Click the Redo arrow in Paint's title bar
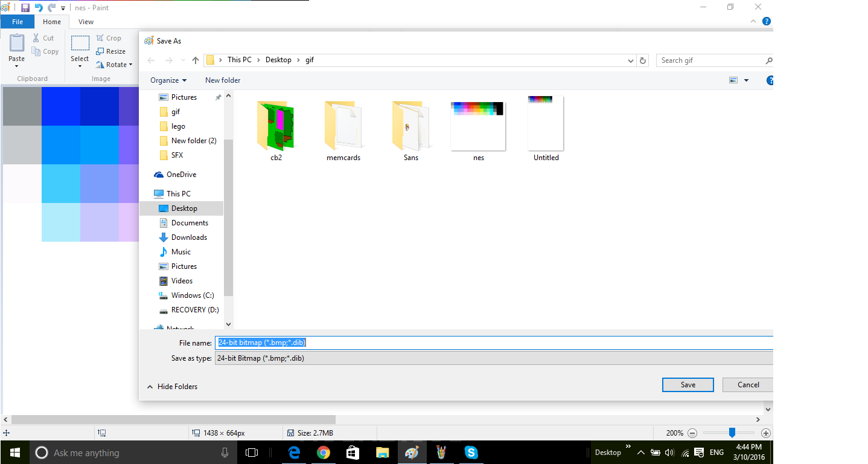Screen dimensions: 868x464 click(51, 8)
